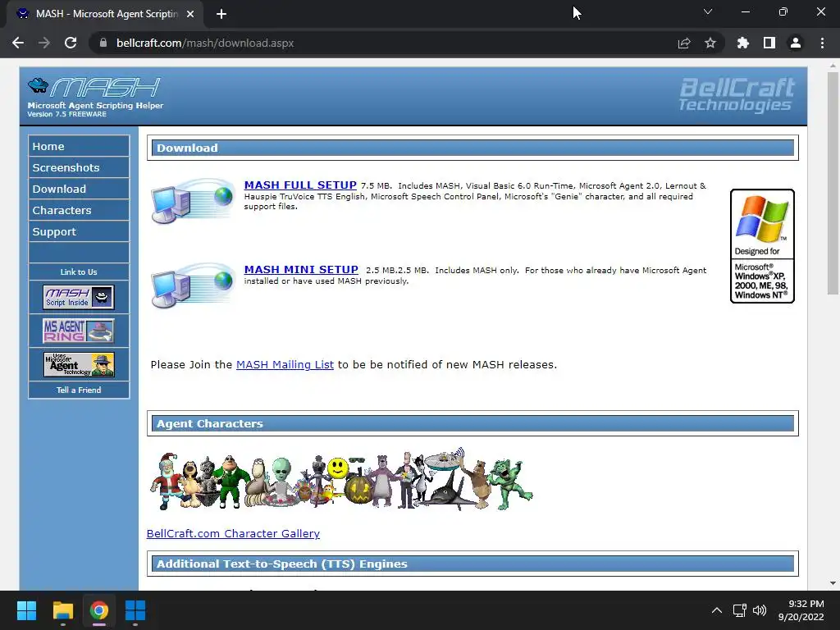Download MASH FULL SETUP link
This screenshot has height=630, width=840.
click(300, 185)
